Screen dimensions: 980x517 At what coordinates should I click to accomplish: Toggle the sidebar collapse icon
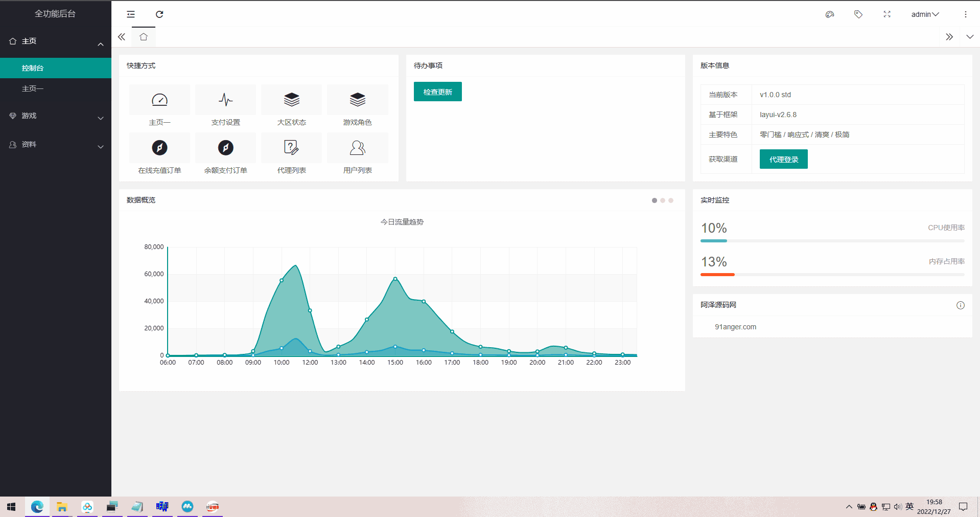click(131, 14)
